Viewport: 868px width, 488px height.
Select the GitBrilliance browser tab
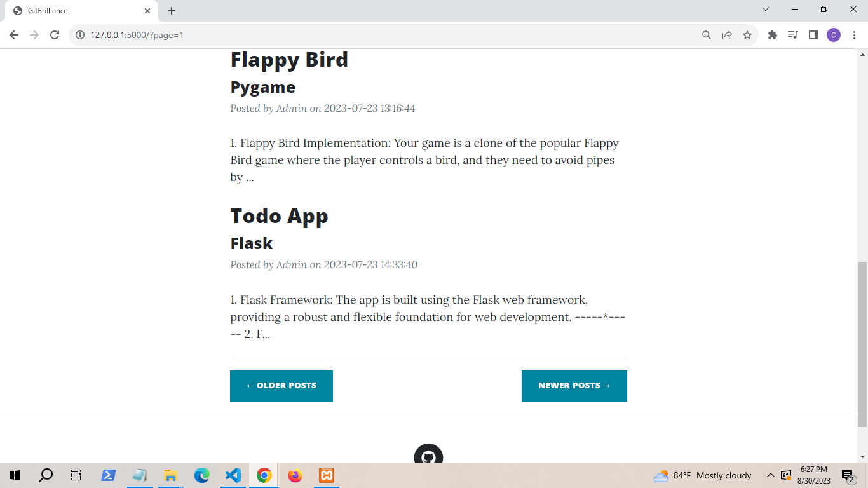coord(83,10)
